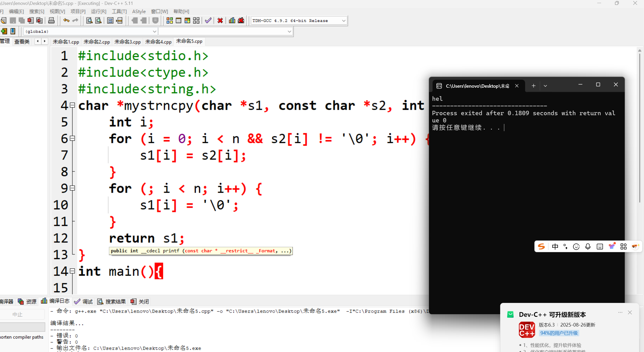The image size is (644, 352).
Task: Click the Undo arrow icon
Action: click(66, 21)
